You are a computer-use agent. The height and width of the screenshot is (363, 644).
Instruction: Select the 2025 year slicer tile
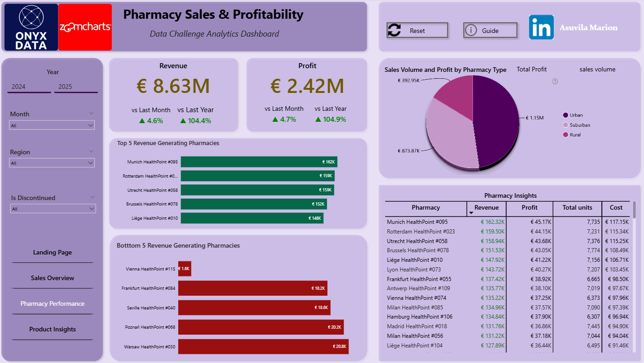(x=76, y=87)
